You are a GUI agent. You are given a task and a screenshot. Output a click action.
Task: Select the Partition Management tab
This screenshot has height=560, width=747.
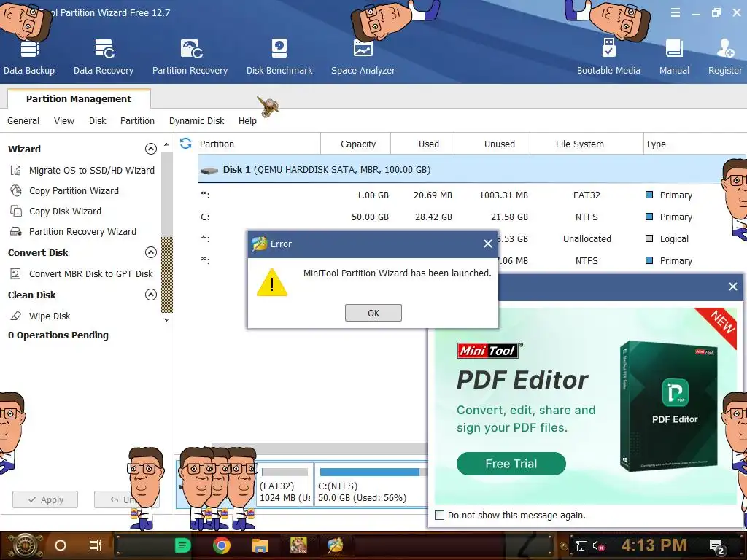tap(79, 98)
